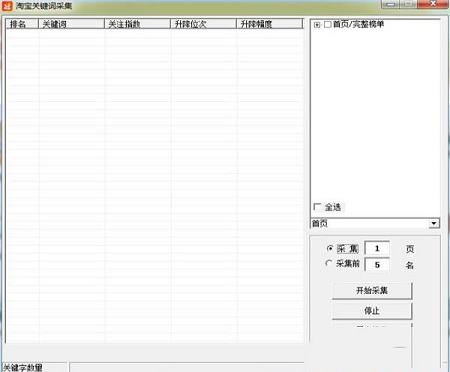This screenshot has height=372, width=450.
Task: Sort by the 关键词 column header
Action: tap(72, 24)
